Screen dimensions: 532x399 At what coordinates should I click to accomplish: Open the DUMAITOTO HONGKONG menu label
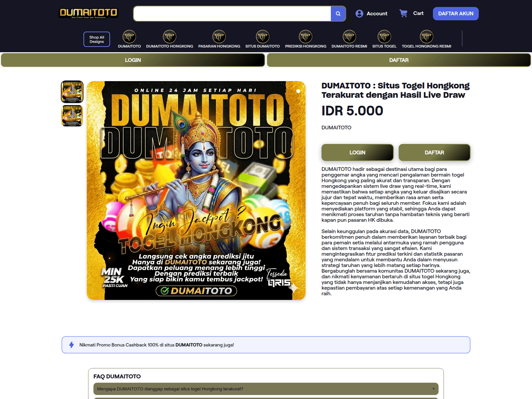pyautogui.click(x=170, y=46)
